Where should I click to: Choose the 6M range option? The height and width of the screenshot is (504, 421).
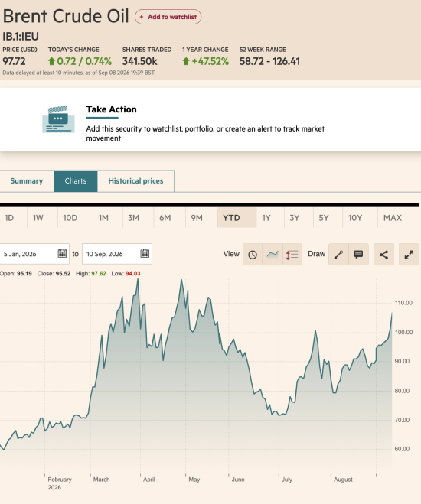[x=165, y=218]
